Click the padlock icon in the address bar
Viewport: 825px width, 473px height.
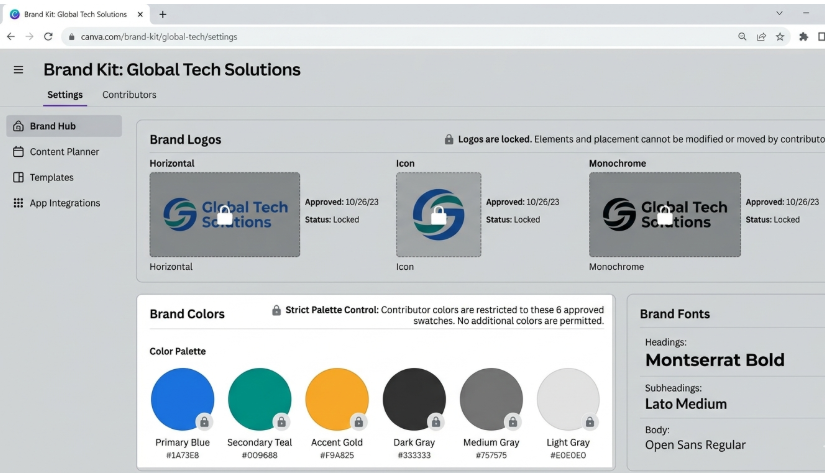(72, 37)
